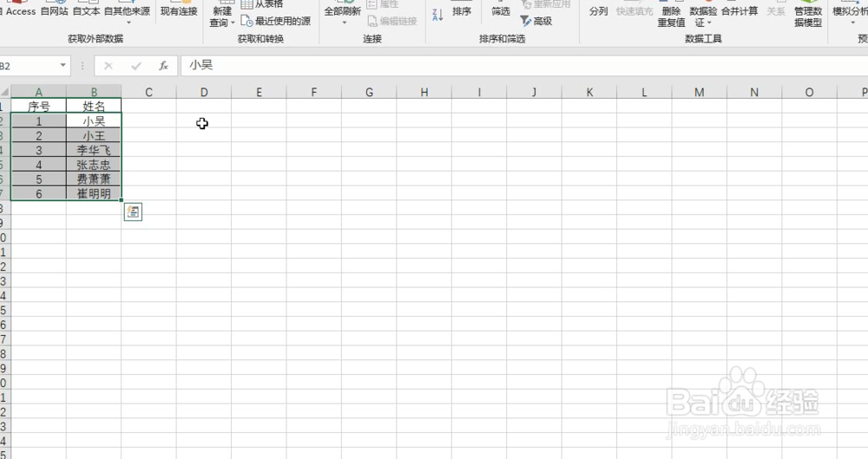Open the 排序 (Sort) dialog button

[x=462, y=10]
